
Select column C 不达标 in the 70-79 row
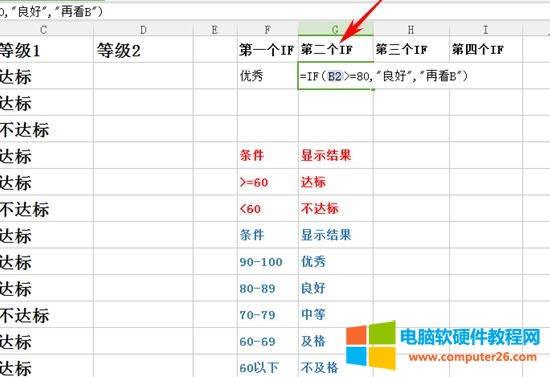tap(47, 315)
